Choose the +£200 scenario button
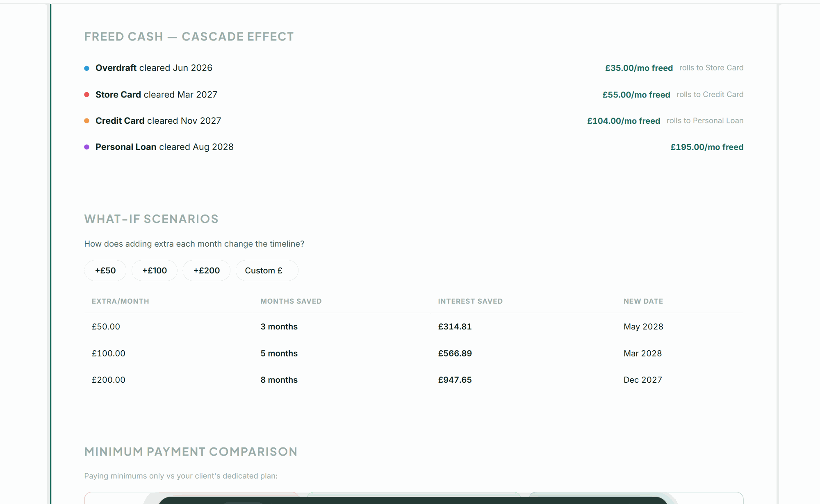This screenshot has height=504, width=820. click(x=206, y=270)
